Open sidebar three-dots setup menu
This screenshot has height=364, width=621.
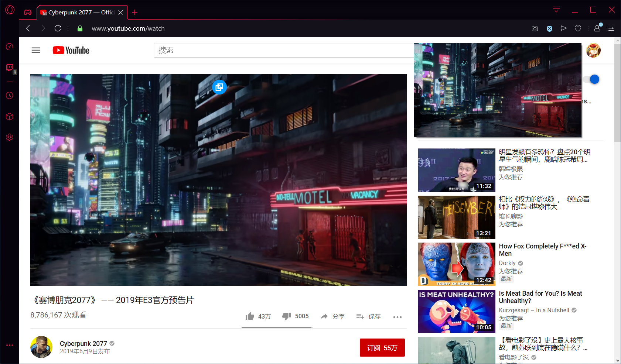10,345
